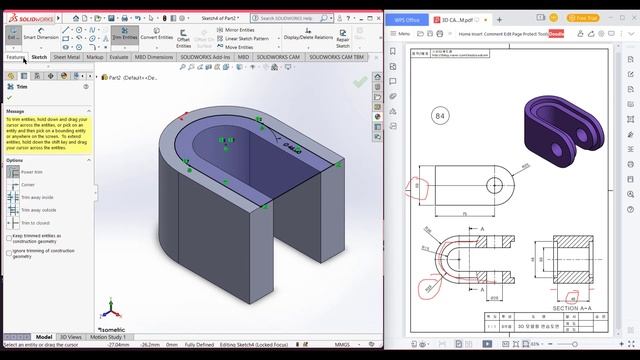Choose Linear Sketch Pattern tool
The height and width of the screenshot is (360, 640).
click(243, 38)
